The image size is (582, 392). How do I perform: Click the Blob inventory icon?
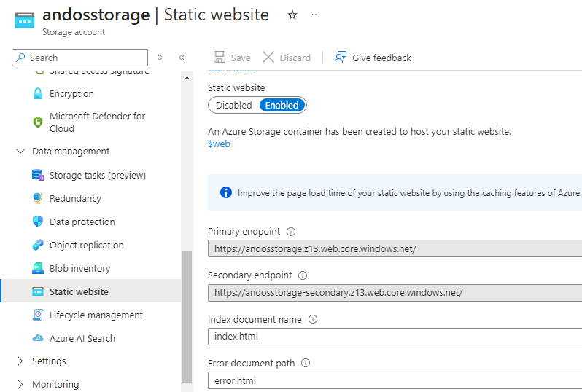(38, 268)
